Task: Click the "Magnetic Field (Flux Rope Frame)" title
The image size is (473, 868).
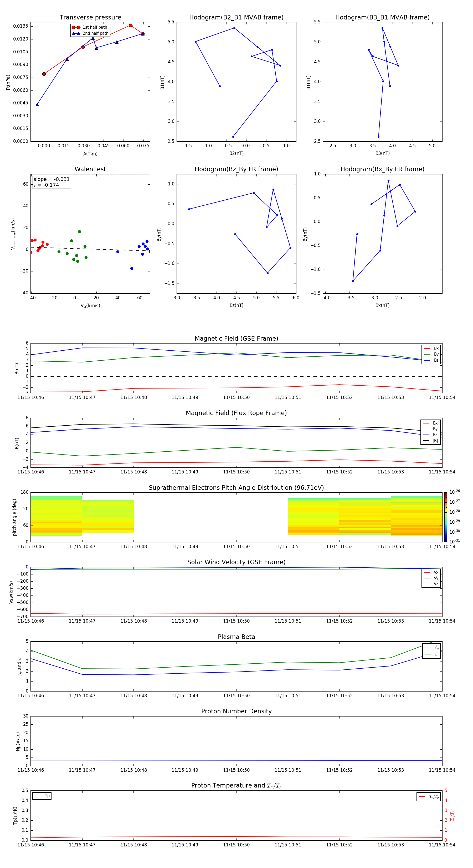Action: tap(236, 413)
